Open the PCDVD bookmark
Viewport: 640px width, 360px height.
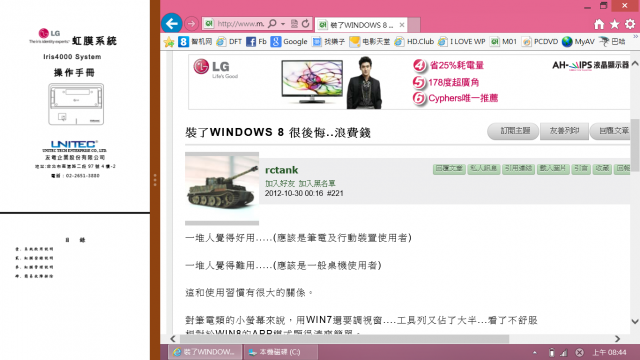click(x=540, y=42)
